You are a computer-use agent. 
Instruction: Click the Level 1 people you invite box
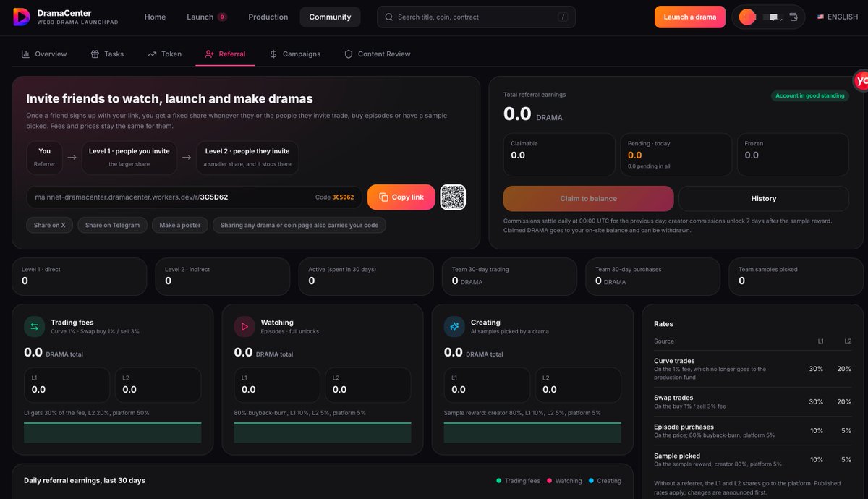pyautogui.click(x=129, y=158)
